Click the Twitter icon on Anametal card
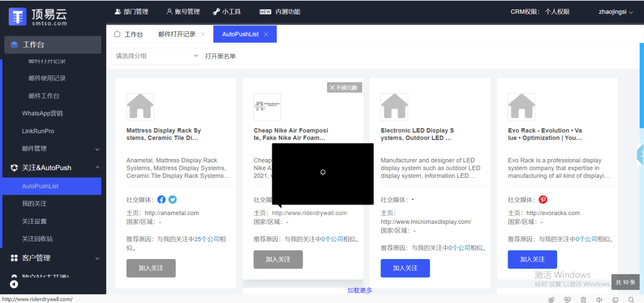 coord(172,199)
